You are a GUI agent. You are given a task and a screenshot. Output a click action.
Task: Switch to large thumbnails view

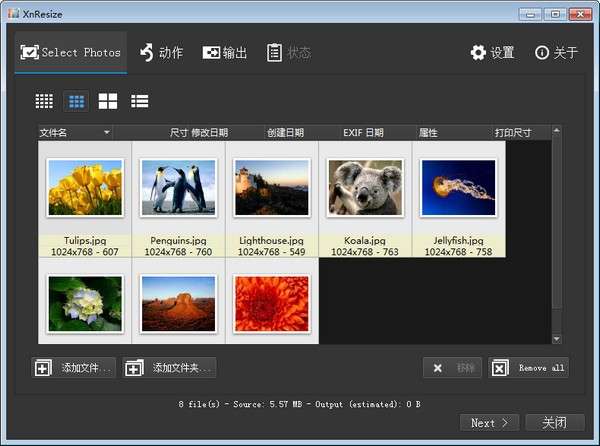(107, 101)
